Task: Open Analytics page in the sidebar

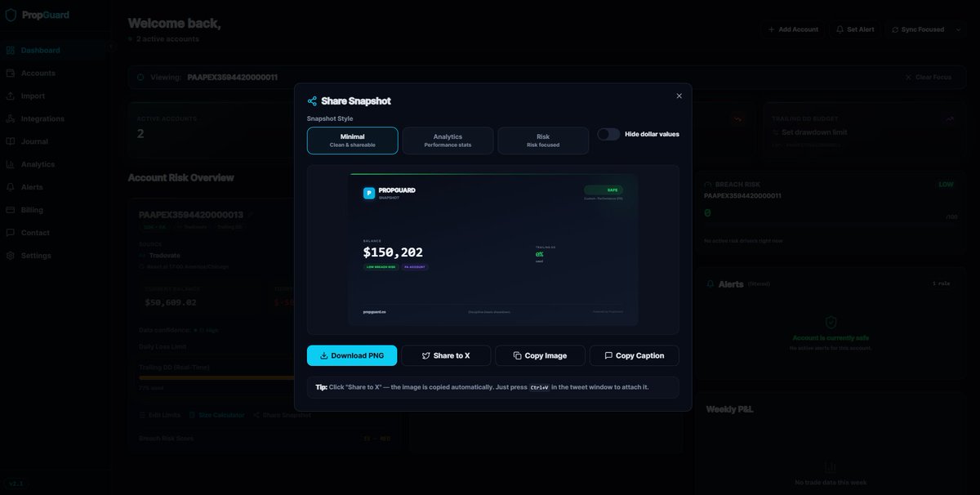Action: click(56, 164)
